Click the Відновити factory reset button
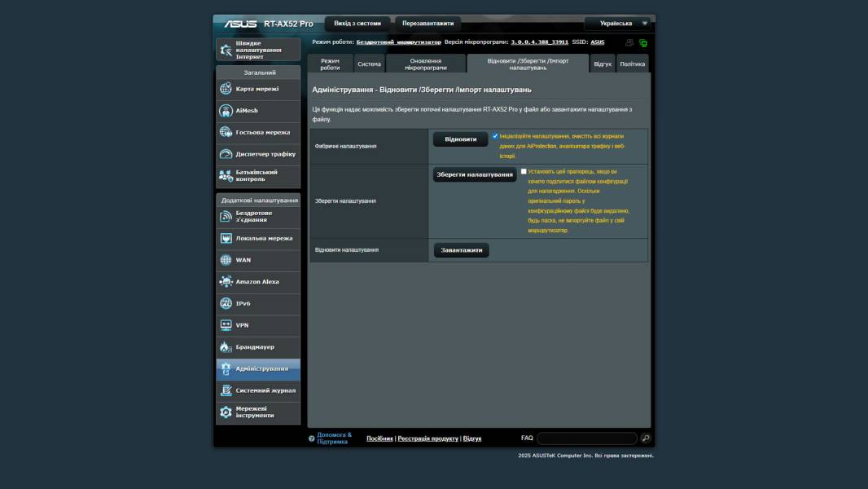Viewport: 868px width, 489px height. click(461, 139)
